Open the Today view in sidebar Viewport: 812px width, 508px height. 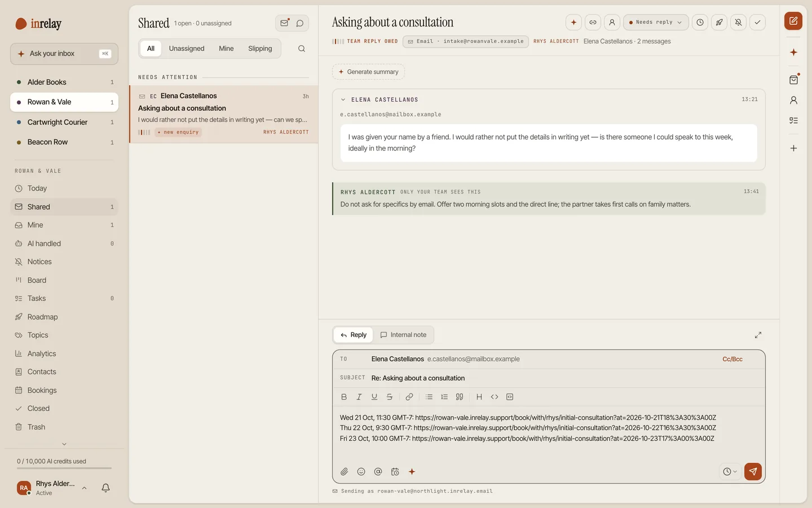64,189
